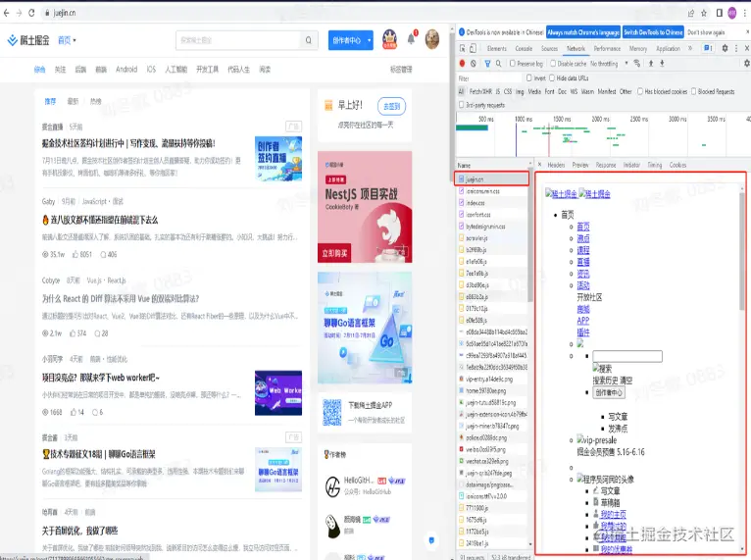The width and height of the screenshot is (751, 560).
Task: Click the export HAR download arrow icon
Action: point(662,63)
